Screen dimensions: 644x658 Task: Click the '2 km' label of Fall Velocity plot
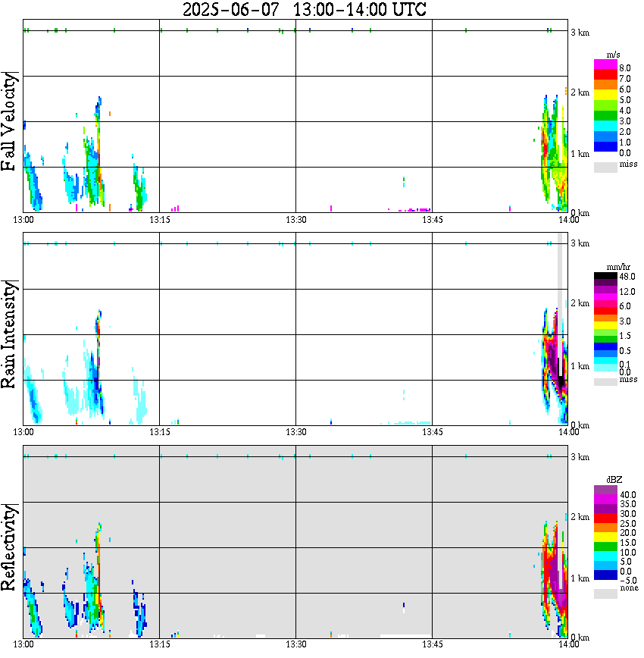tap(580, 92)
